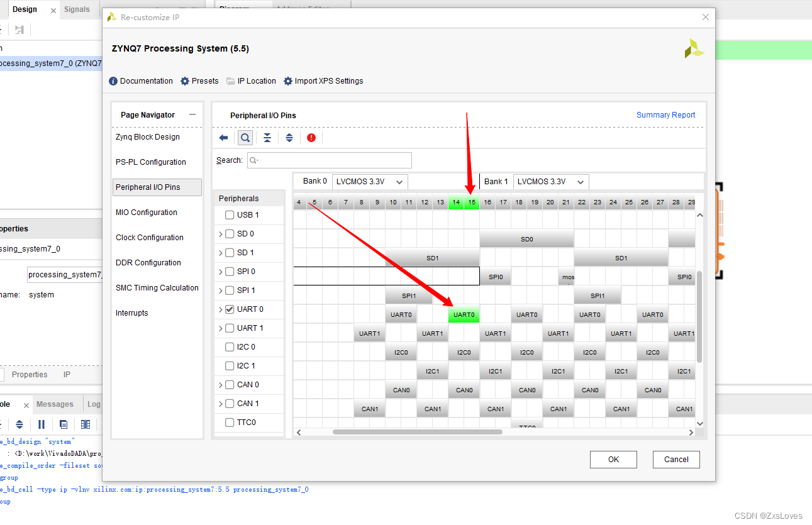The width and height of the screenshot is (812, 525).
Task: Click into the Search input field
Action: click(x=330, y=160)
